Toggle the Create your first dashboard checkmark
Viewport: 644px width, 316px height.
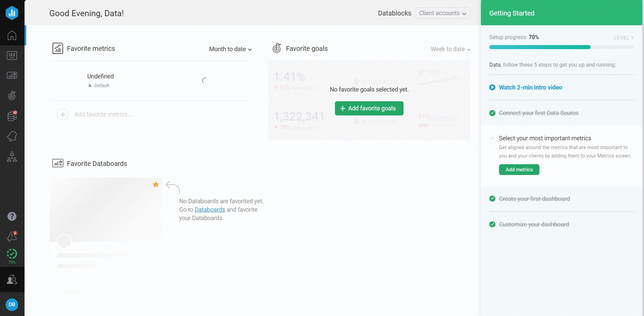coord(492,199)
